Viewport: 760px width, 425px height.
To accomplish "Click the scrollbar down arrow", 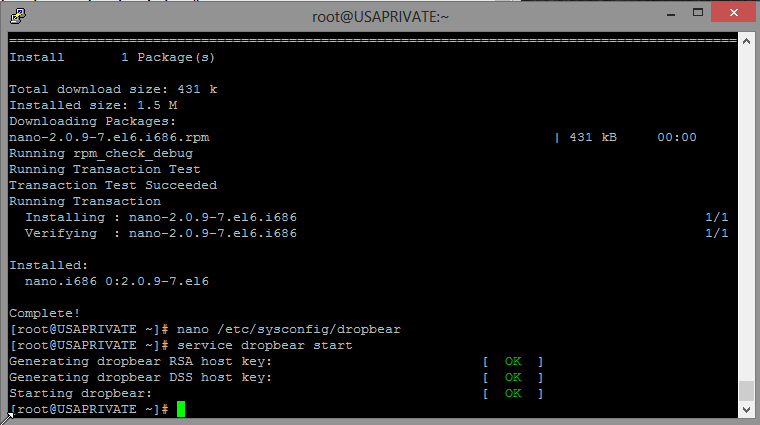I will 746,410.
